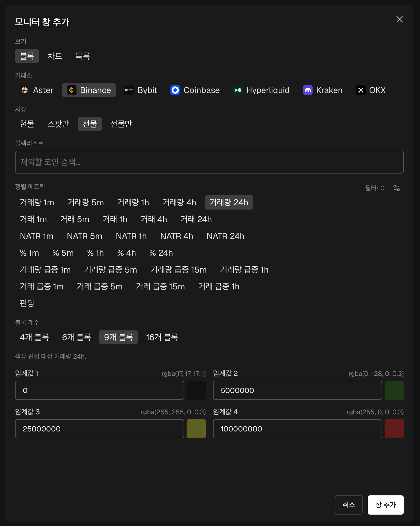Viewport: 420px width, 526px height.
Task: Click the 임계값 4 value field
Action: (x=298, y=429)
